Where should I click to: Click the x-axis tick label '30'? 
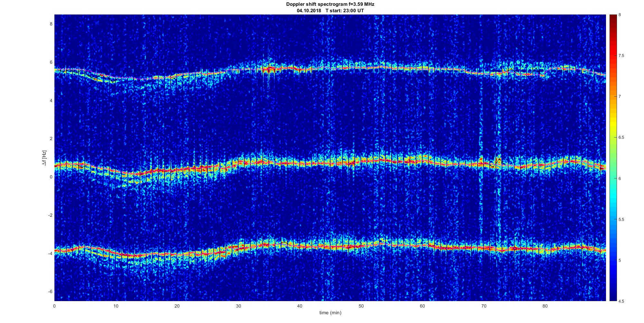pyautogui.click(x=239, y=306)
